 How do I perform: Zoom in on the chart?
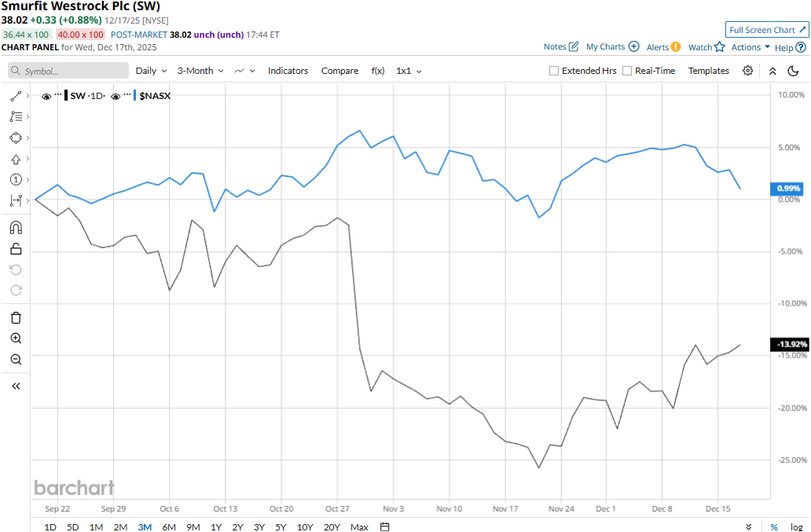click(16, 338)
